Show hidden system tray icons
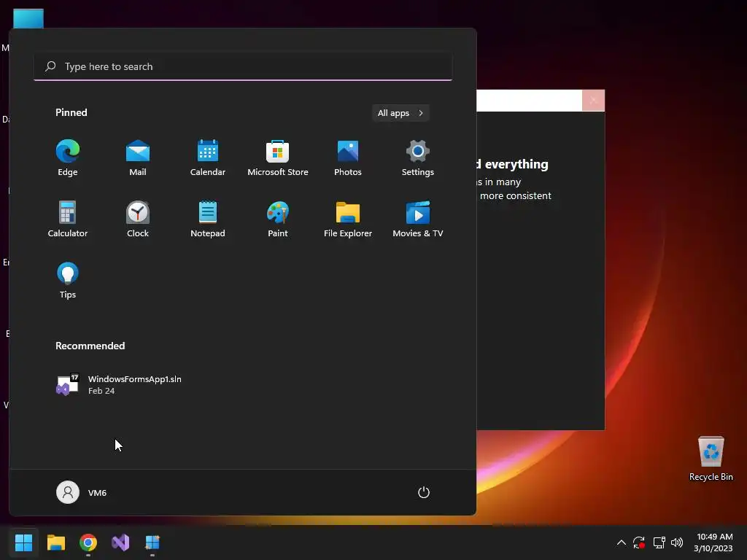Image resolution: width=747 pixels, height=560 pixels. (x=622, y=542)
